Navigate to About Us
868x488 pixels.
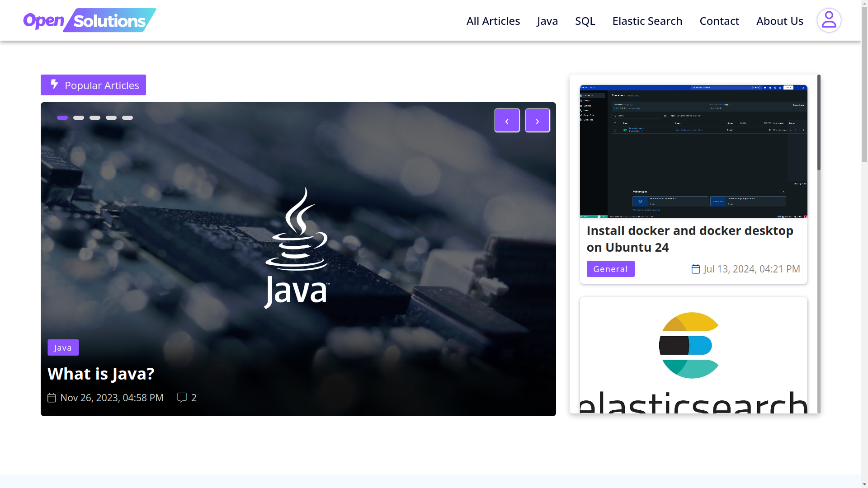pos(780,21)
